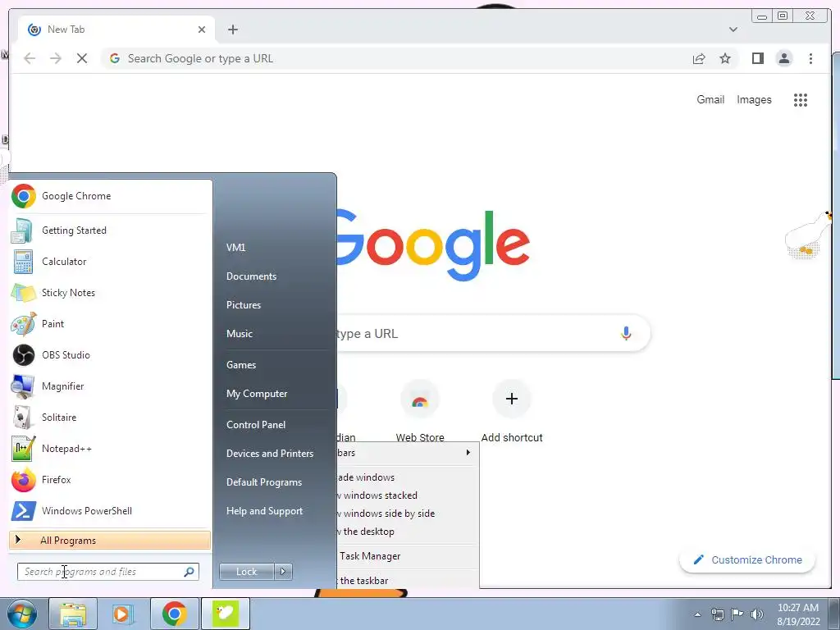Expand All Programs in Start menu
840x630 pixels.
(x=110, y=540)
